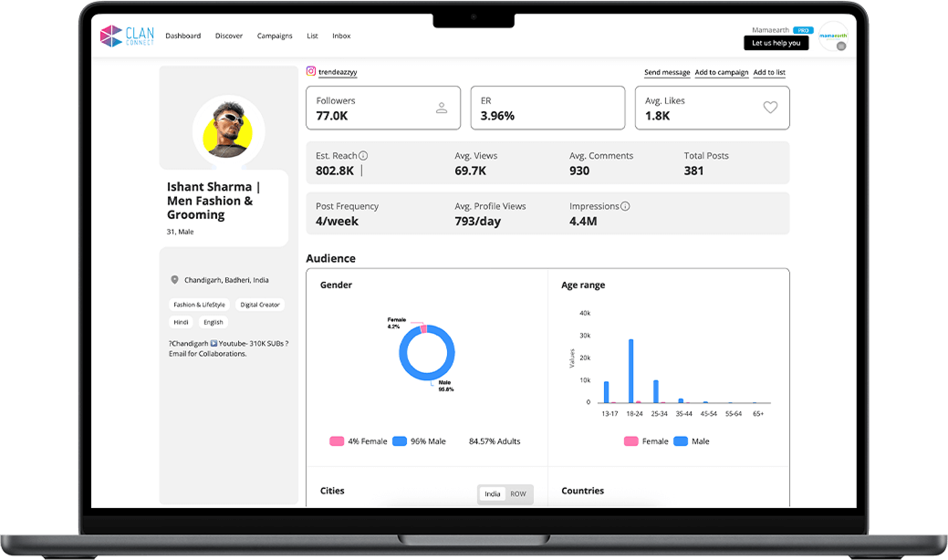
Task: Go to the Discover tab
Action: [x=228, y=36]
